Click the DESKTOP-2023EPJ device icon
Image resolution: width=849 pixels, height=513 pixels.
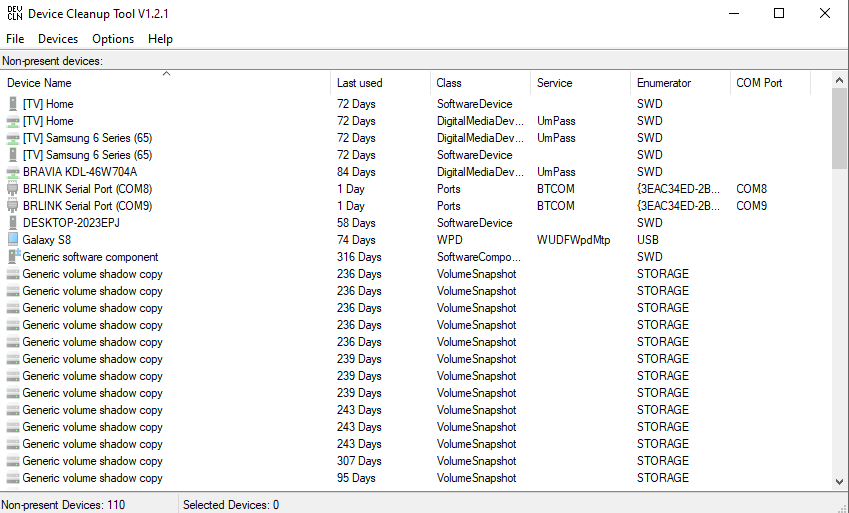tap(13, 223)
